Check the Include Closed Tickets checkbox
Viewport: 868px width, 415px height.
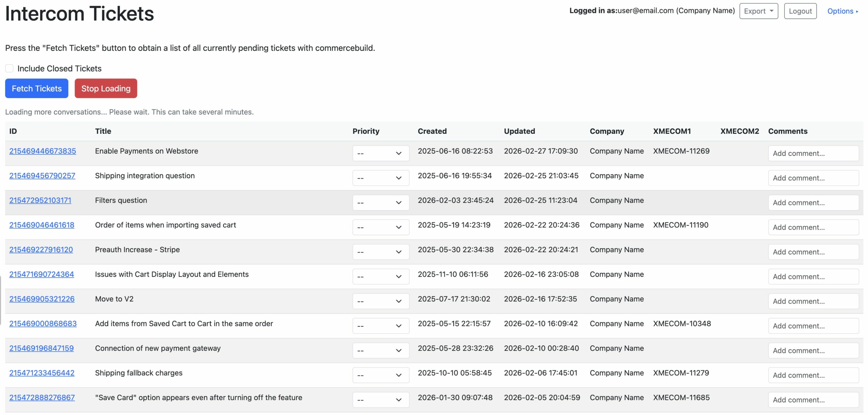[9, 68]
